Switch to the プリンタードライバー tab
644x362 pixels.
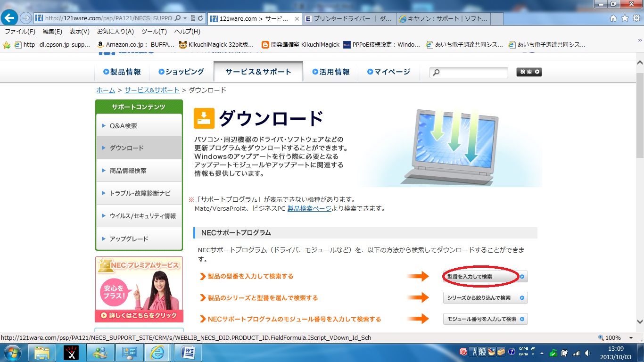coord(349,19)
